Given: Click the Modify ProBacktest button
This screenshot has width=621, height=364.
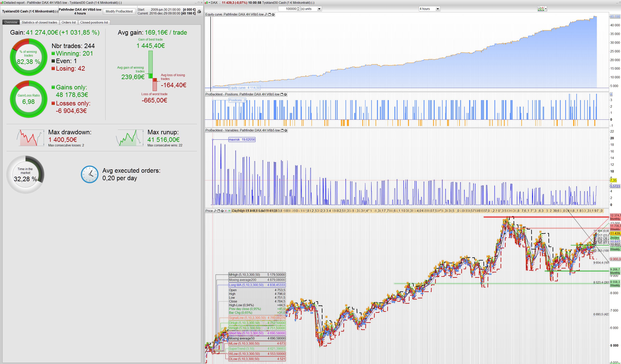Looking at the screenshot, I should 119,11.
